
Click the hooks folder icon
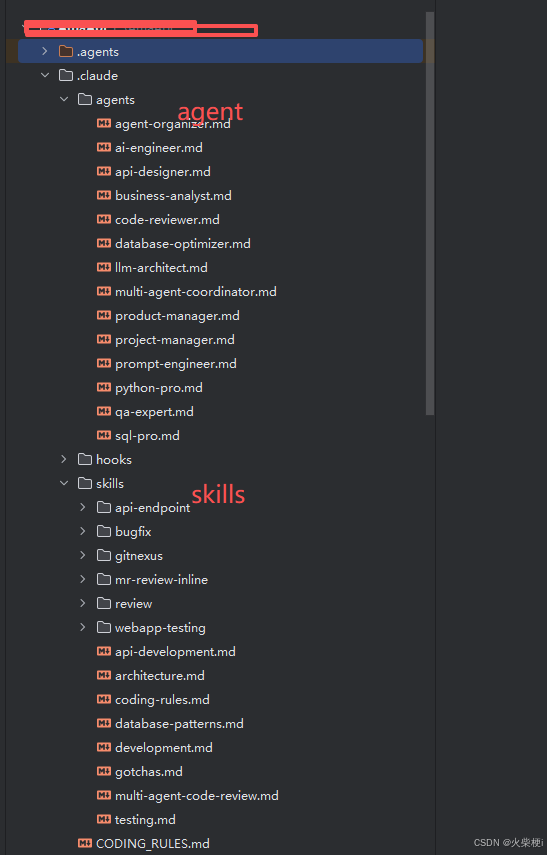click(x=85, y=459)
